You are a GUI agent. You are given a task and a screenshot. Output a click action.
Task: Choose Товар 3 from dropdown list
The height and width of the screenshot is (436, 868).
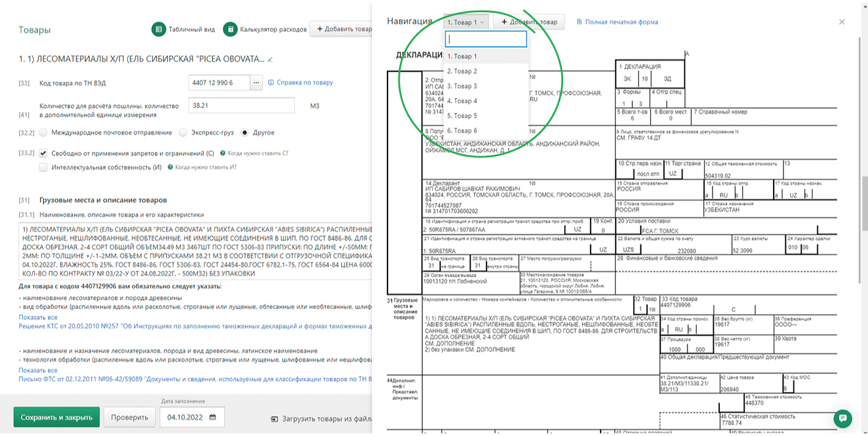click(x=462, y=86)
